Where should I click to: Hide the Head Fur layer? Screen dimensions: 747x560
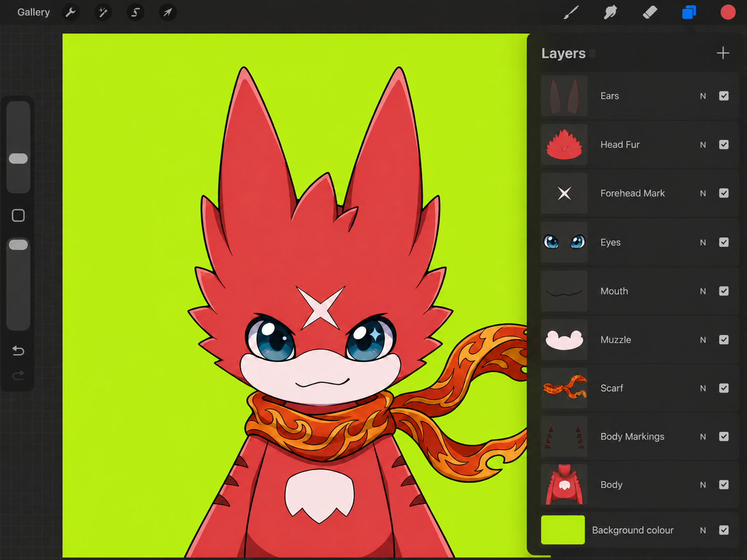[x=724, y=144]
